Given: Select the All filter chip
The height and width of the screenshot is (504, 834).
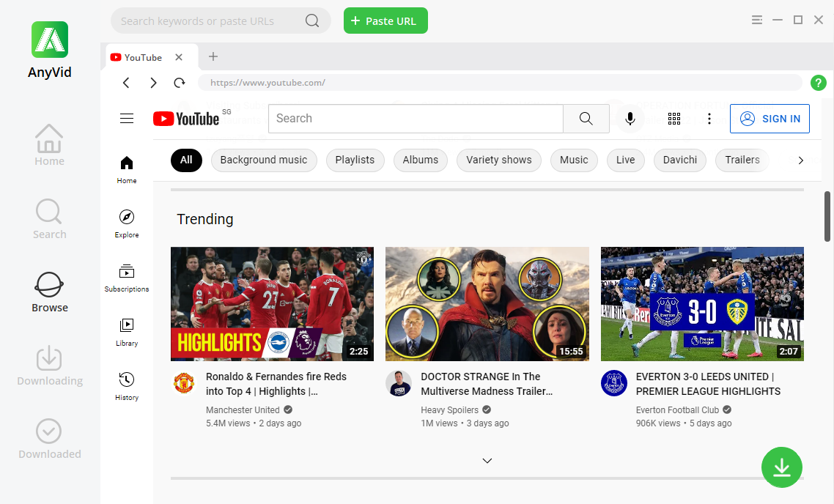Looking at the screenshot, I should (186, 160).
